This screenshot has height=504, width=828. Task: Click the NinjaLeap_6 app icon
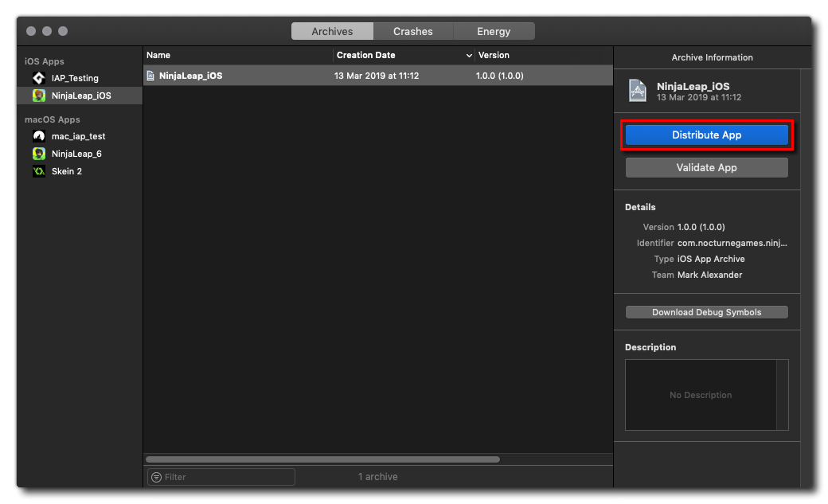[x=39, y=154]
